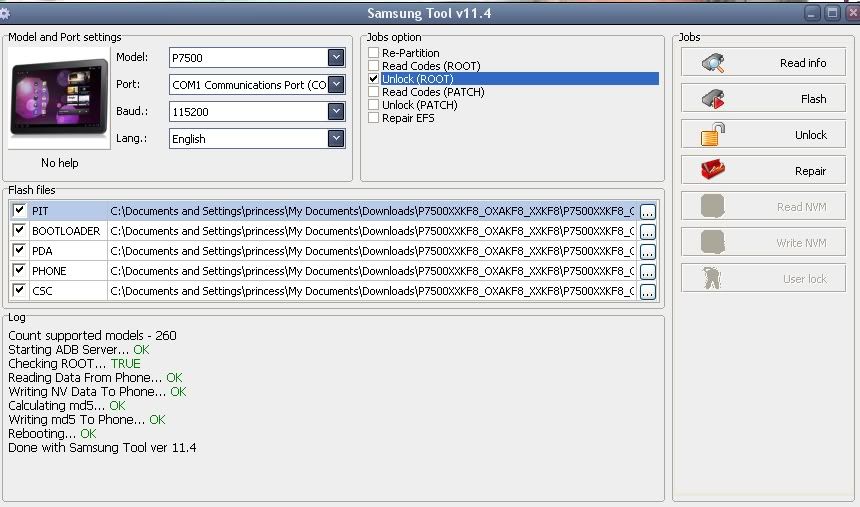Enable Read Codes (PATCH) checkbox
This screenshot has width=860, height=507.
coord(374,92)
